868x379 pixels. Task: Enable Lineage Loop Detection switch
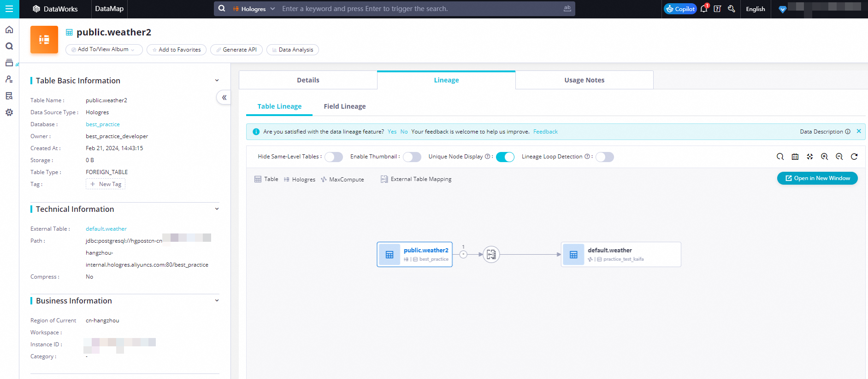click(x=605, y=157)
